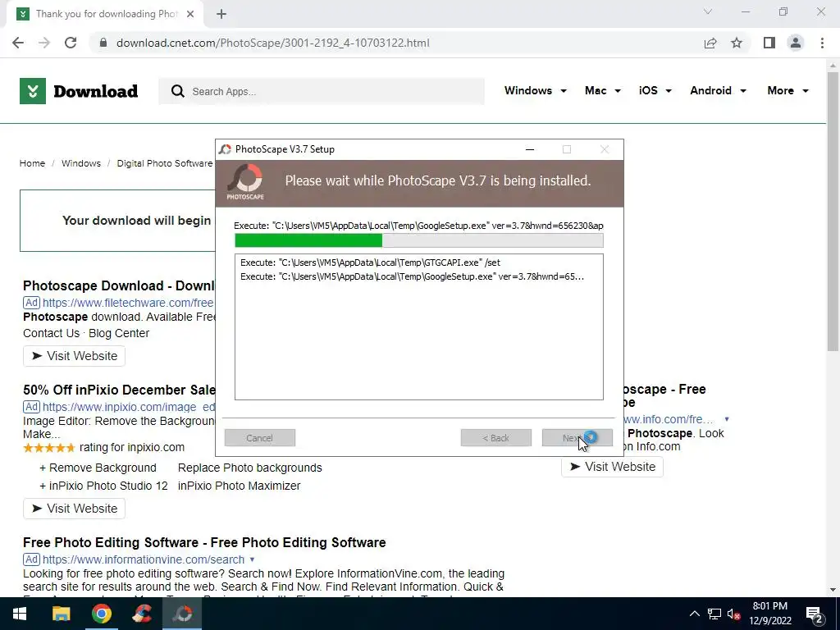Viewport: 840px width, 630px height.
Task: Click Next in PhotoScape Setup
Action: [577, 438]
